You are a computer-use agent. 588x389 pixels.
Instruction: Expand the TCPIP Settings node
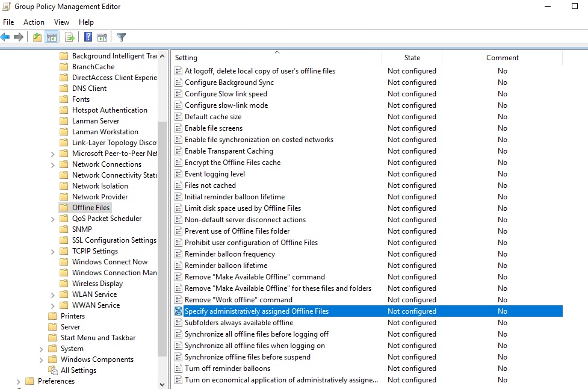pos(52,251)
